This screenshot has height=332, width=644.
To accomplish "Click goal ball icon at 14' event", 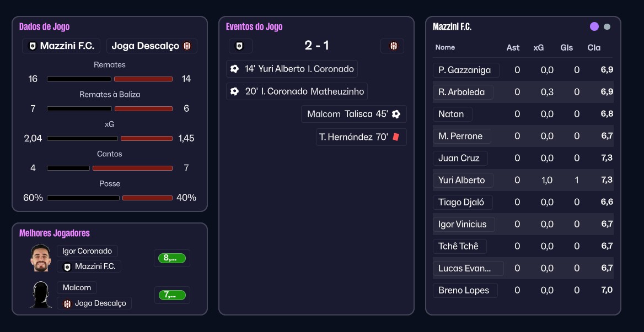I will 234,69.
